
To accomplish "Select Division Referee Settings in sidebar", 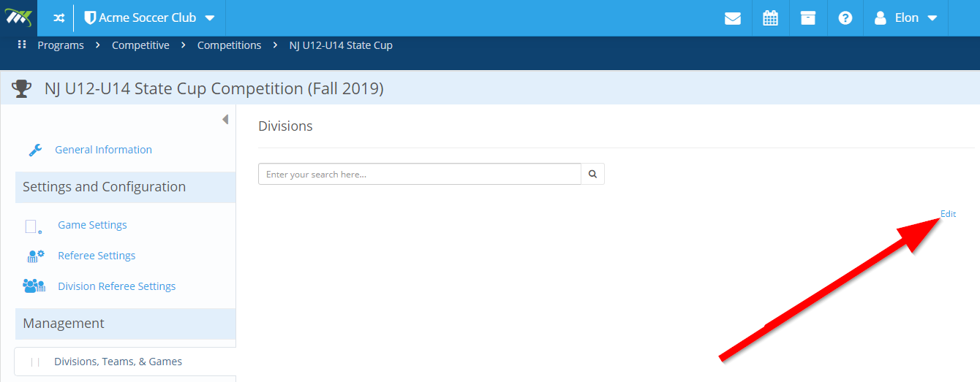I will click(117, 286).
